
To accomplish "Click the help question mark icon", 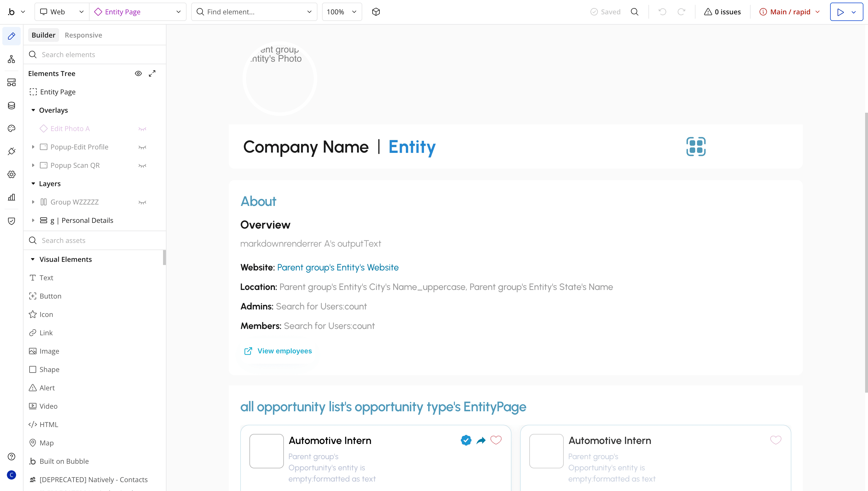I will coord(11,456).
